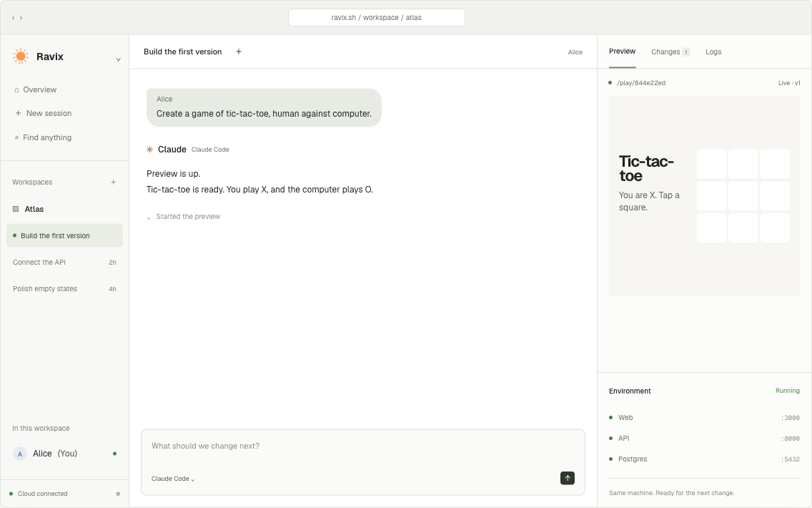Tap the top-left tic-tac-toe square
The height and width of the screenshot is (508, 812).
[x=711, y=164]
